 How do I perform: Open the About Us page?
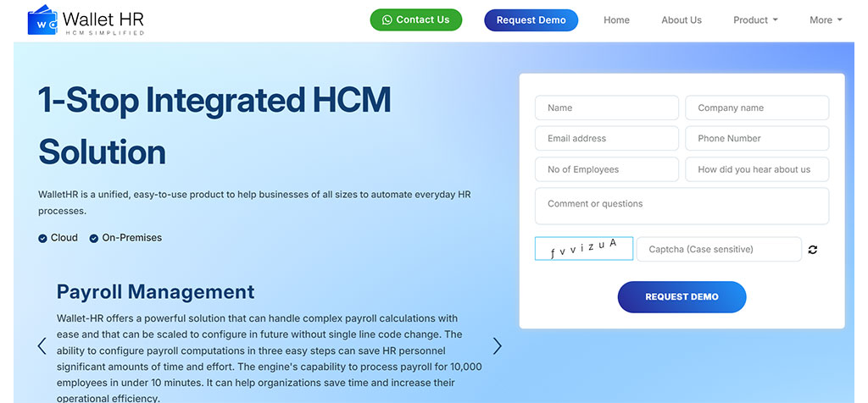tap(682, 20)
